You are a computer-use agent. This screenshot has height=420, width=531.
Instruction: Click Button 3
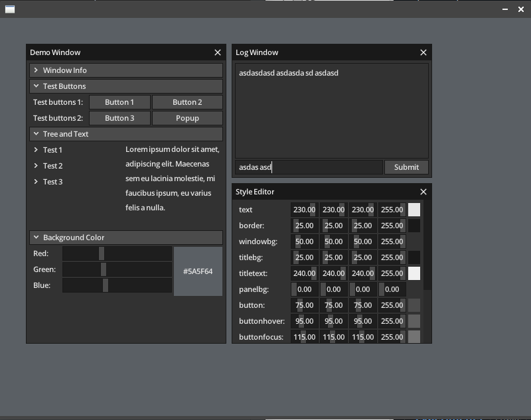pos(119,118)
